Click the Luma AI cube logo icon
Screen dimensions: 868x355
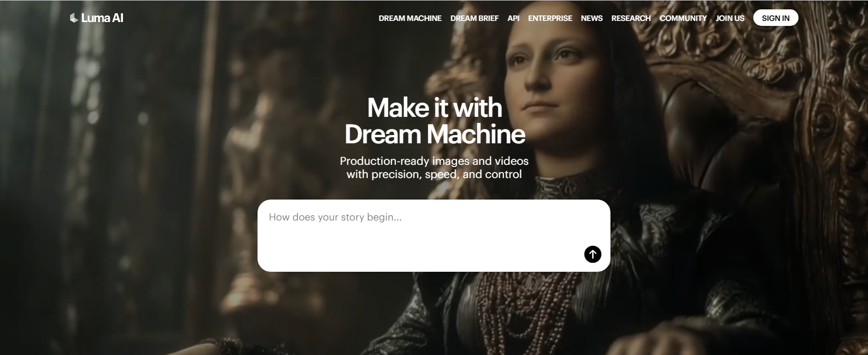pyautogui.click(x=74, y=18)
